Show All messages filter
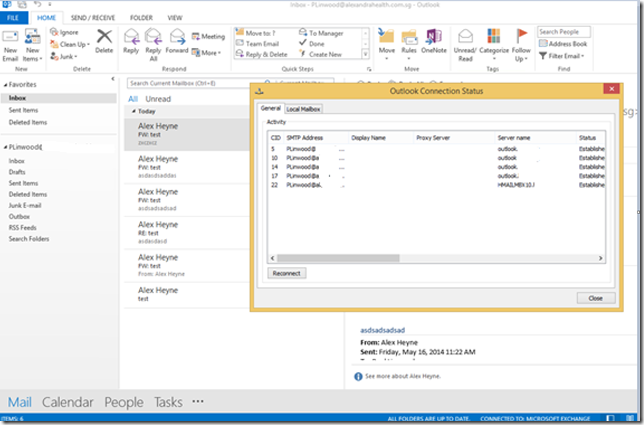 133,99
